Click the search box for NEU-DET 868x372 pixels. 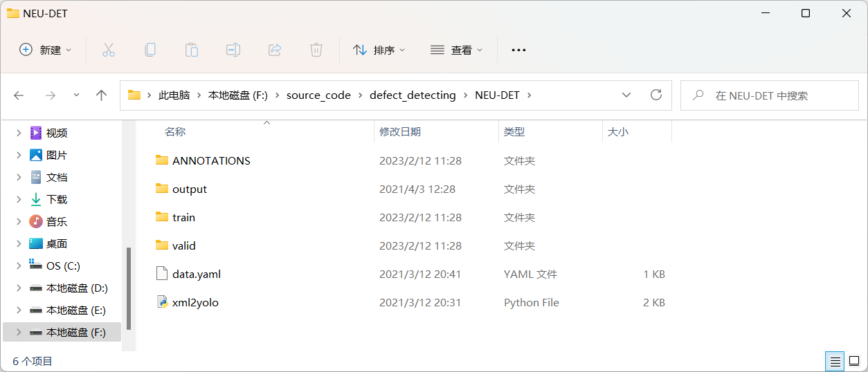coord(768,95)
